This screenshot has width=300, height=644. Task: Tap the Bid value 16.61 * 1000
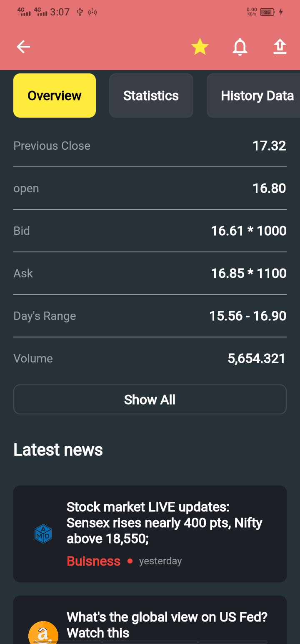[248, 231]
